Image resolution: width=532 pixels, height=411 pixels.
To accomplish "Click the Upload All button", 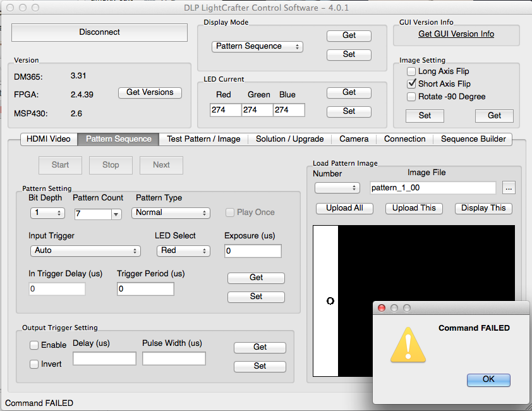I will [x=344, y=208].
